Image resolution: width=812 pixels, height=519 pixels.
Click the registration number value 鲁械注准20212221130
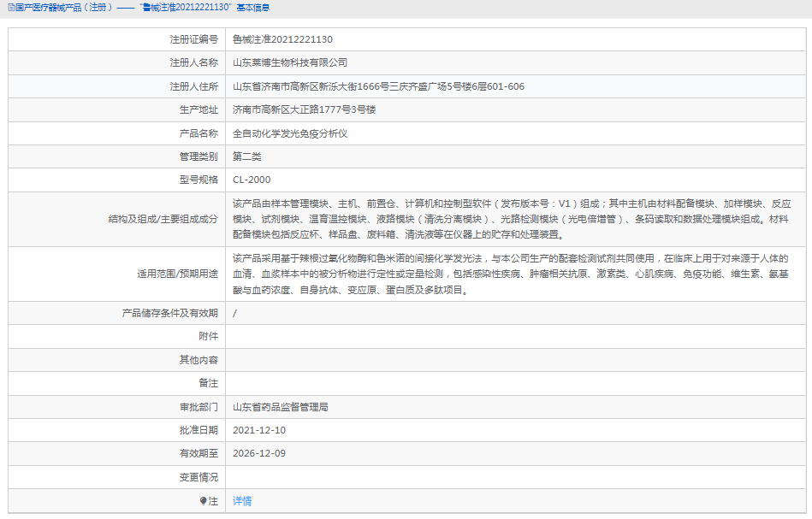pos(285,38)
